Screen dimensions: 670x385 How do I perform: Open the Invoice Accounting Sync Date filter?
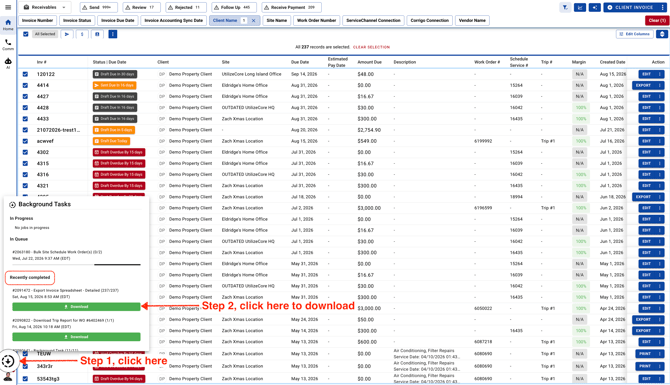[x=173, y=21]
